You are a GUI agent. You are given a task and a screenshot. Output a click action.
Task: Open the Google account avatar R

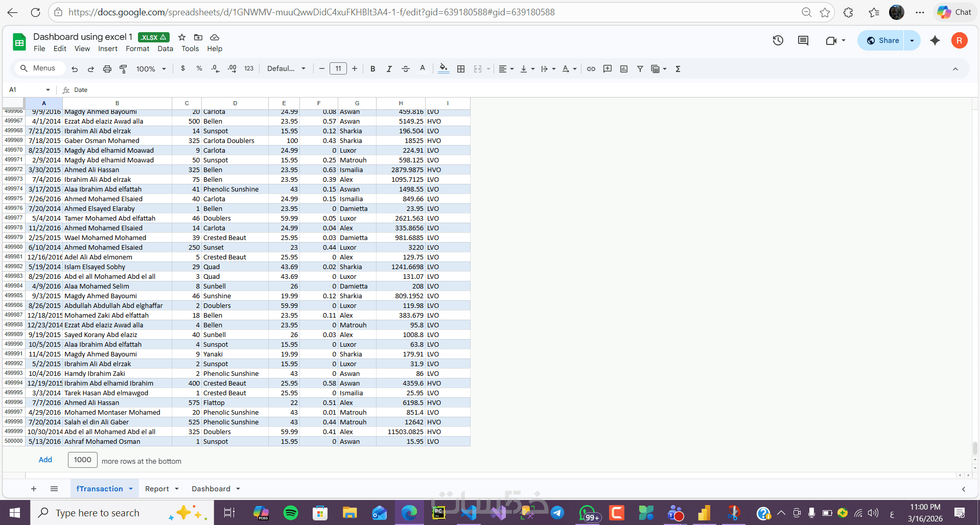[960, 40]
